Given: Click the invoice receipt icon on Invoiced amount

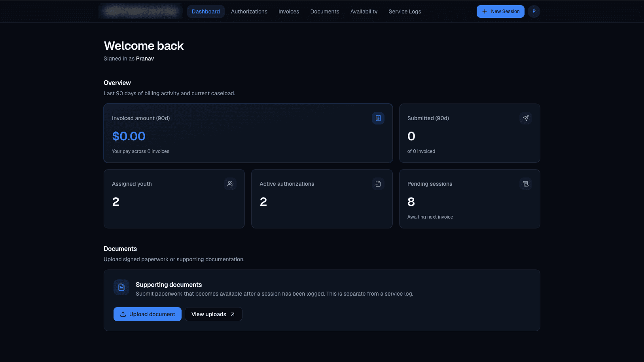Looking at the screenshot, I should tap(378, 118).
